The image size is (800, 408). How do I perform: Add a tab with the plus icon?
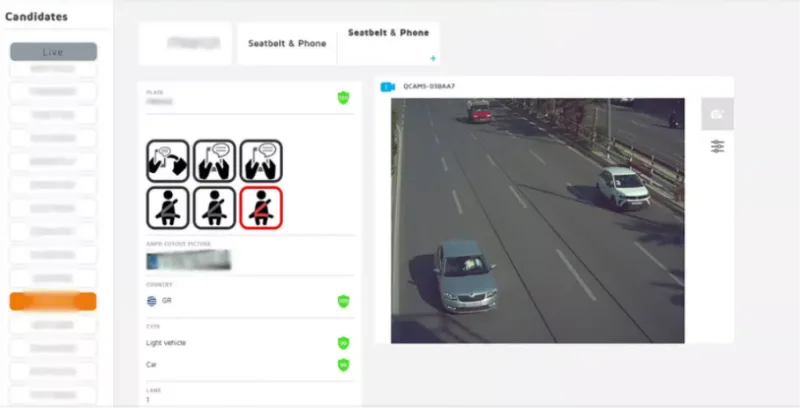433,58
